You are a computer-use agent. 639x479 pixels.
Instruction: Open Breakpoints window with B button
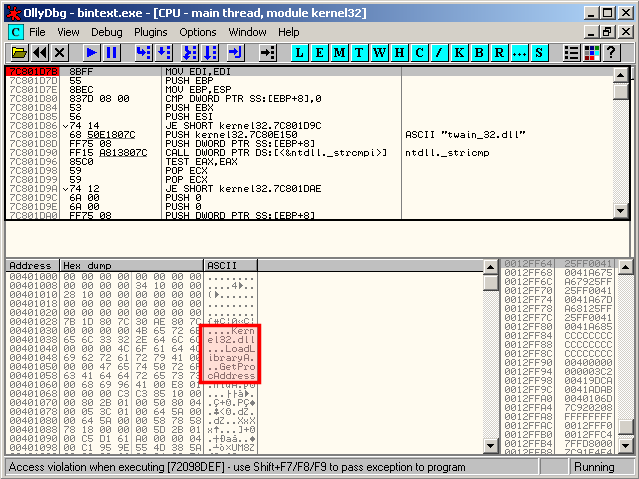click(479, 52)
